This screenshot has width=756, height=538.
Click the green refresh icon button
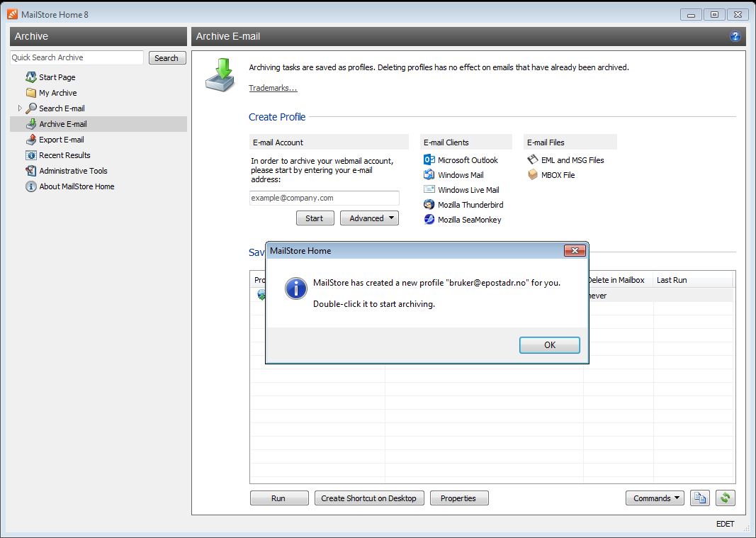pos(725,498)
